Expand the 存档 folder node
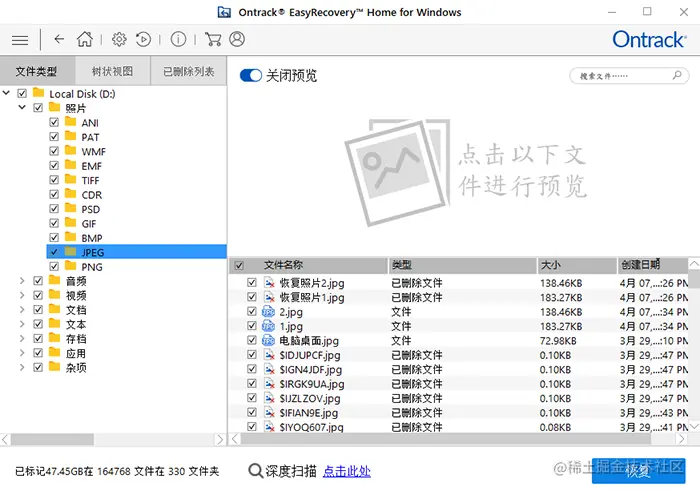Screen dimensions: 700x491 point(22,338)
